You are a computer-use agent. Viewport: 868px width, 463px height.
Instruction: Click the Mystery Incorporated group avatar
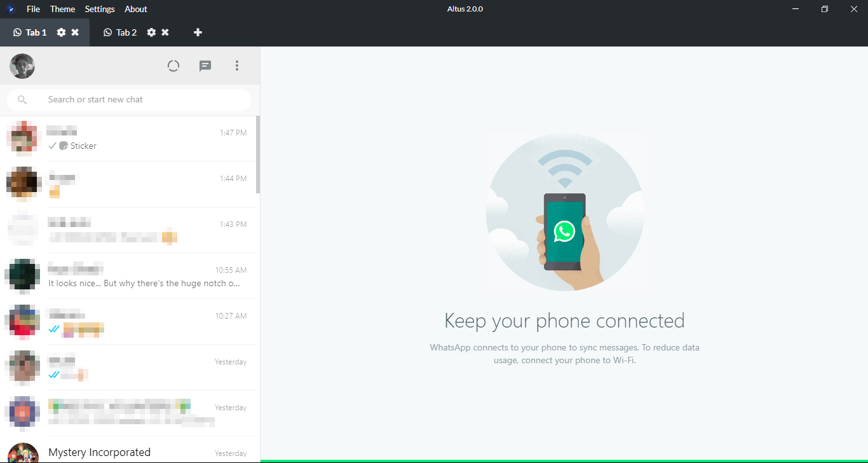24,453
